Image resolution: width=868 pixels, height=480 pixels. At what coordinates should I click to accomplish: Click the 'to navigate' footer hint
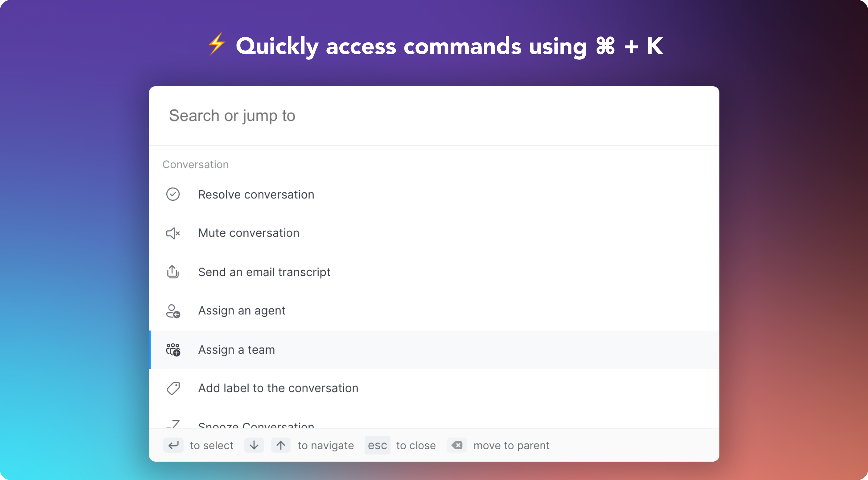point(326,445)
